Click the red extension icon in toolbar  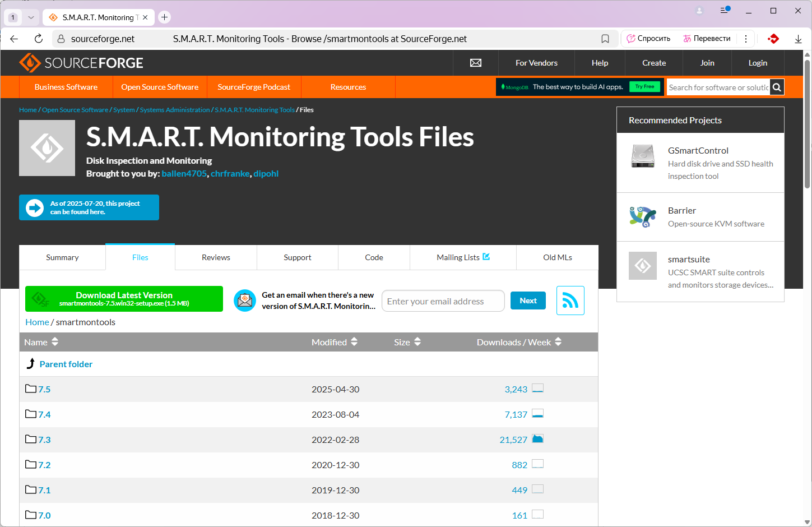773,39
